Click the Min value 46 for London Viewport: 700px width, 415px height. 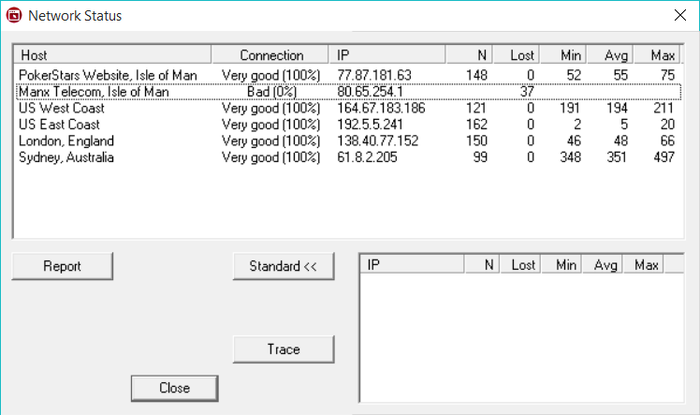coord(574,141)
